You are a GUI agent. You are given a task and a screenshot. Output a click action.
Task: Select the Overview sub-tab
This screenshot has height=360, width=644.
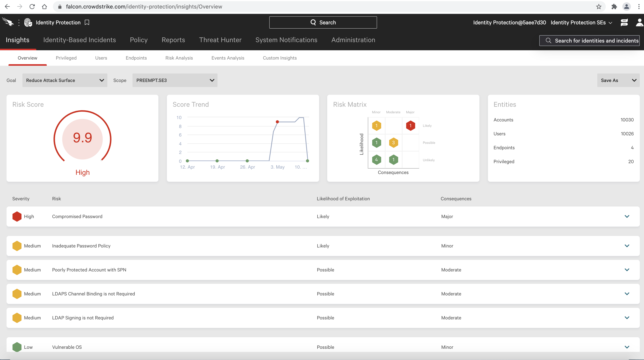[27, 58]
